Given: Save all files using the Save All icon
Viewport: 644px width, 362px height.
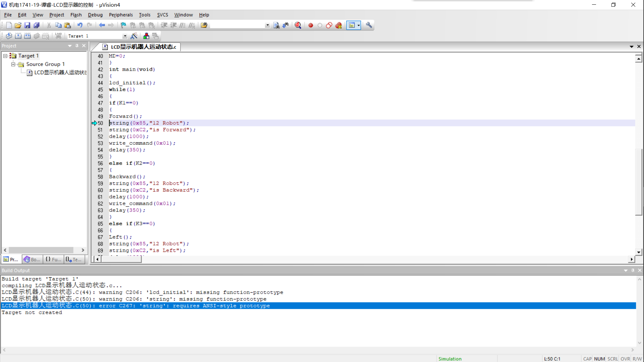Looking at the screenshot, I should point(37,25).
